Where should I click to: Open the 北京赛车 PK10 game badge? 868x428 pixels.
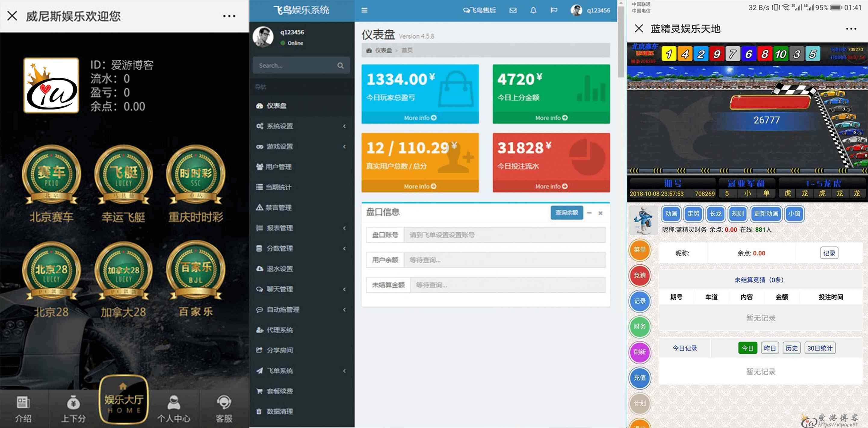51,175
